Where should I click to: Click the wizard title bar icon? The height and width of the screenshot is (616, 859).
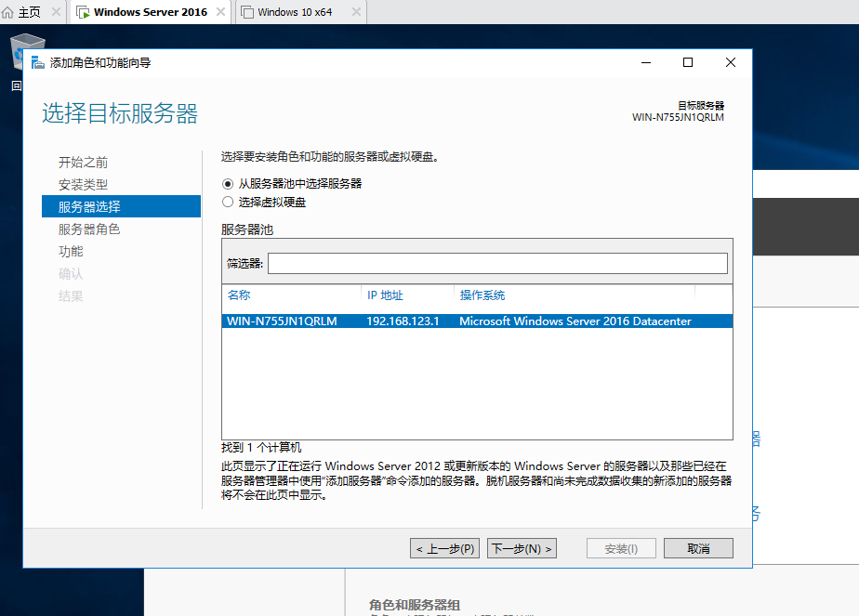[38, 62]
